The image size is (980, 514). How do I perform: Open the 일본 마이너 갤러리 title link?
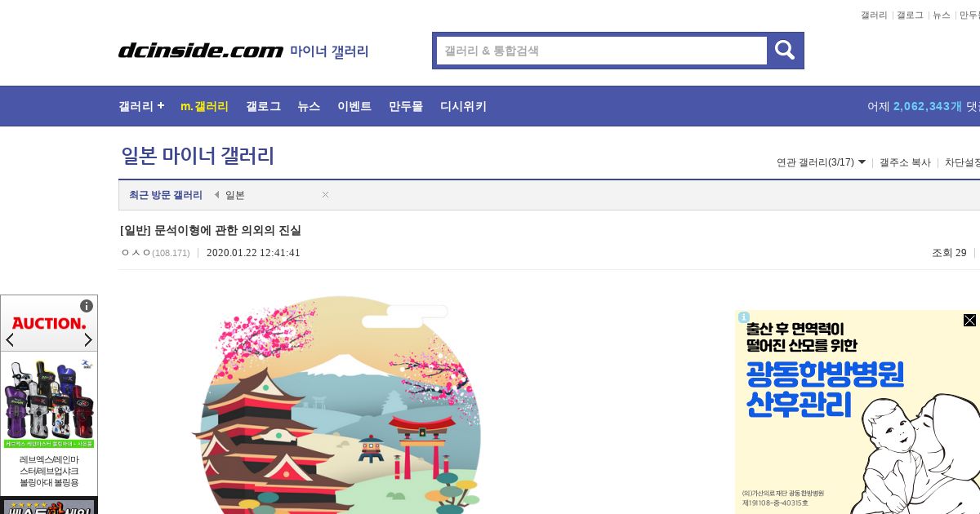tap(198, 156)
